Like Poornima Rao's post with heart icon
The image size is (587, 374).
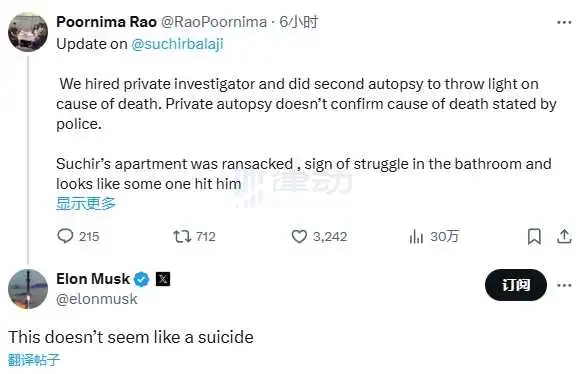pyautogui.click(x=299, y=236)
